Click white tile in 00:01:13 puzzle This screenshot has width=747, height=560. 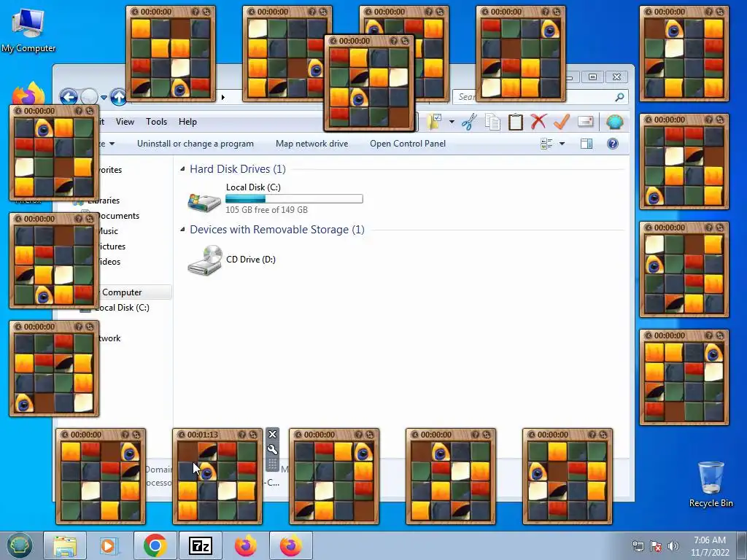pos(228,491)
